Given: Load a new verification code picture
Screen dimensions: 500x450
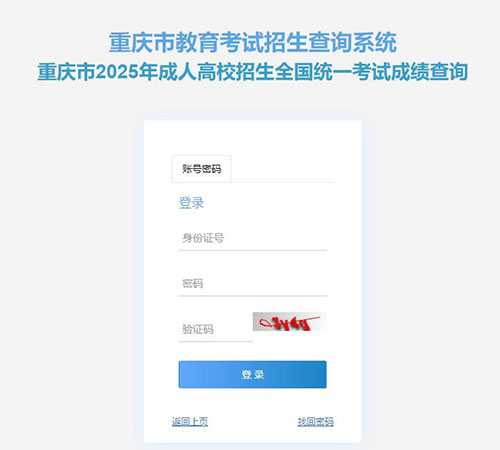Looking at the screenshot, I should point(289,322).
